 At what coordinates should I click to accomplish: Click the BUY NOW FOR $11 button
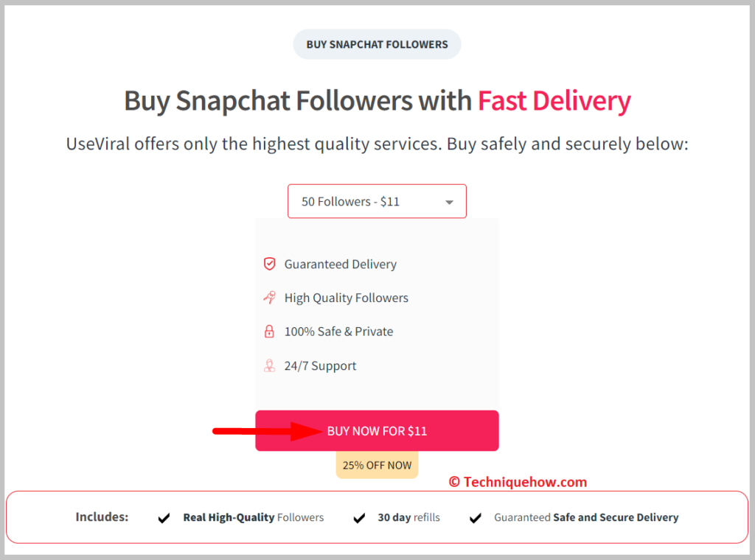[x=377, y=430]
